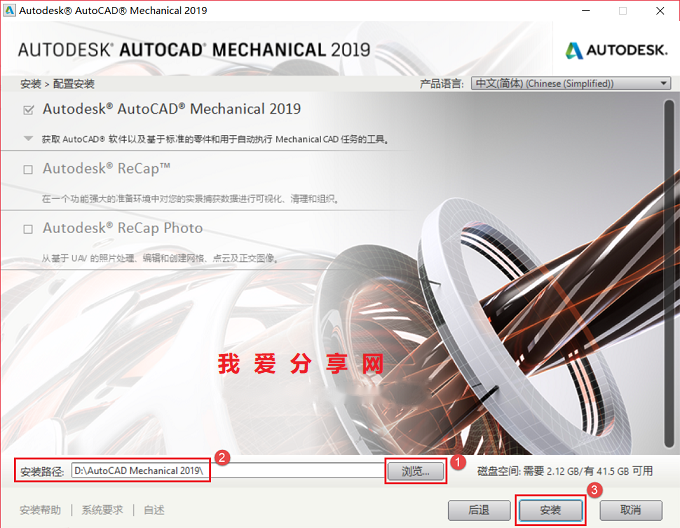Open the 自述 readme link
This screenshot has height=528, width=680.
154,510
